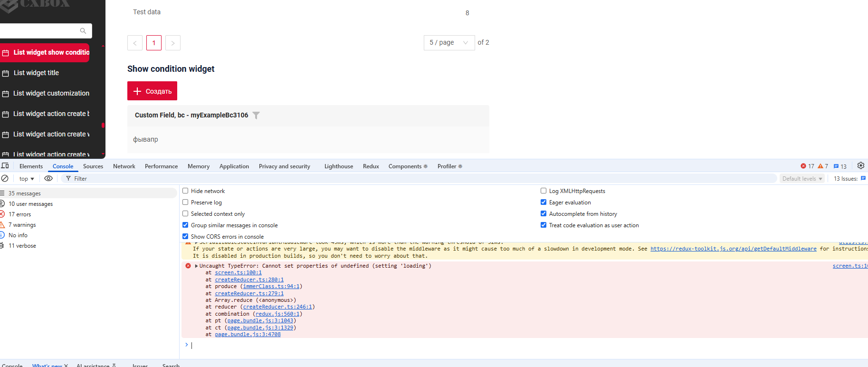The height and width of the screenshot is (367, 868).
Task: Open List widget title menu item
Action: coord(36,73)
